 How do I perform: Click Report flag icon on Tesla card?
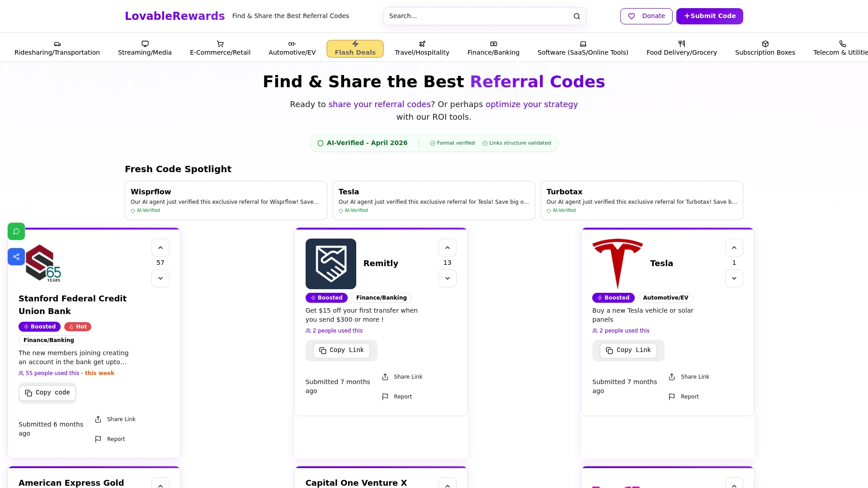pyautogui.click(x=672, y=397)
